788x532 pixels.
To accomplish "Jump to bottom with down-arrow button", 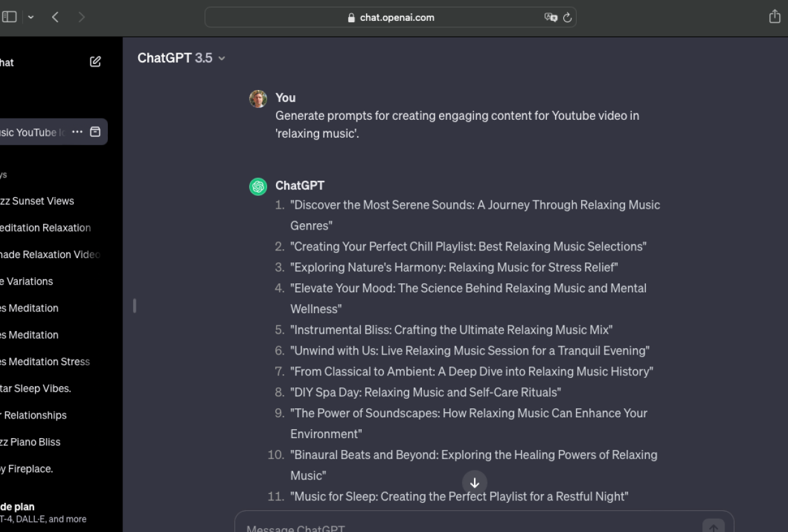I will [475, 482].
